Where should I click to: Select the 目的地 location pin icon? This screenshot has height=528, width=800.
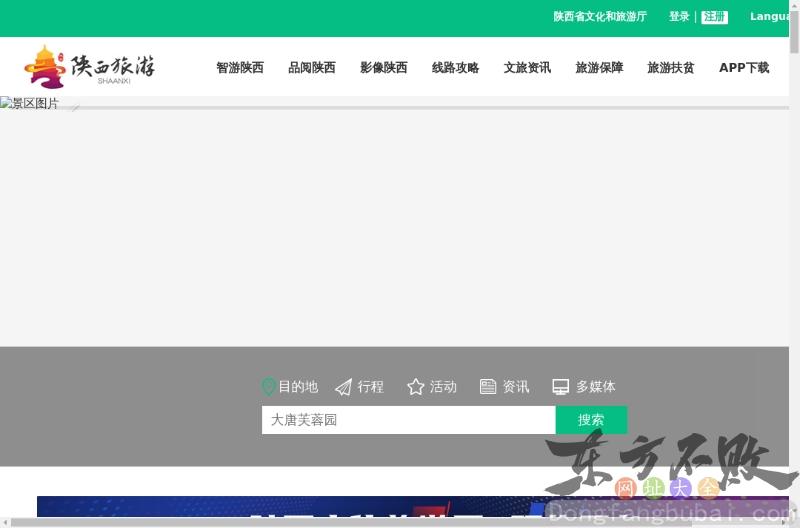click(268, 387)
